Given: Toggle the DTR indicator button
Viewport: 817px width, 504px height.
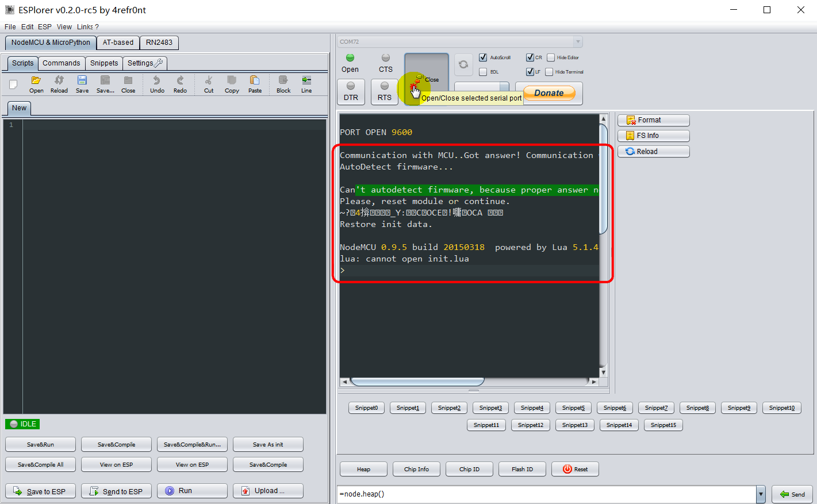Looking at the screenshot, I should (351, 92).
